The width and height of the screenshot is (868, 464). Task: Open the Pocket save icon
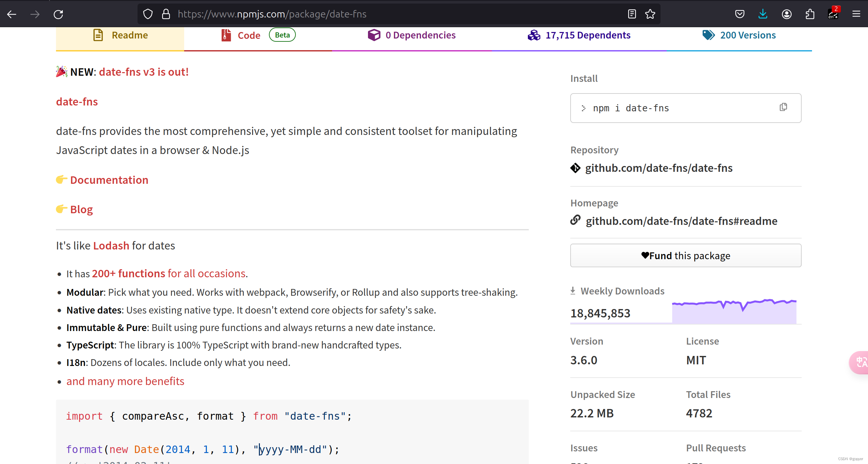pos(740,14)
